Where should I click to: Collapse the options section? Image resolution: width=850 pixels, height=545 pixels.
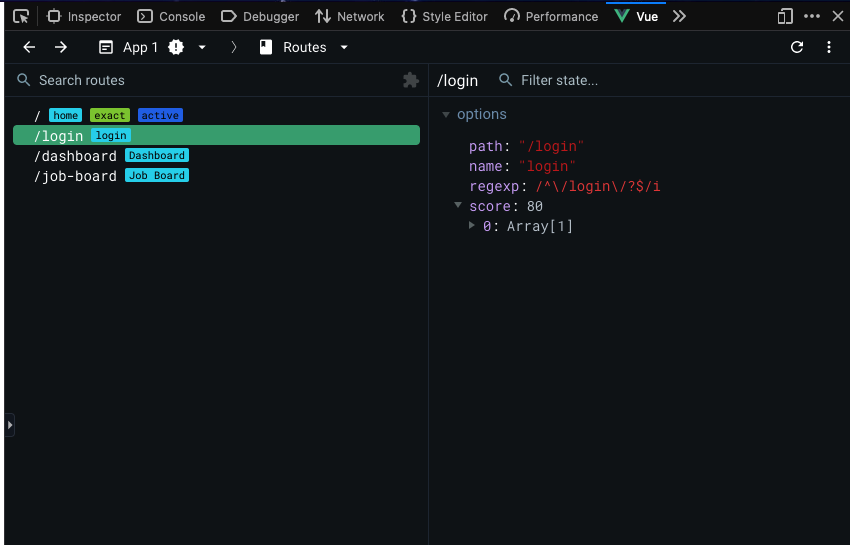tap(446, 115)
